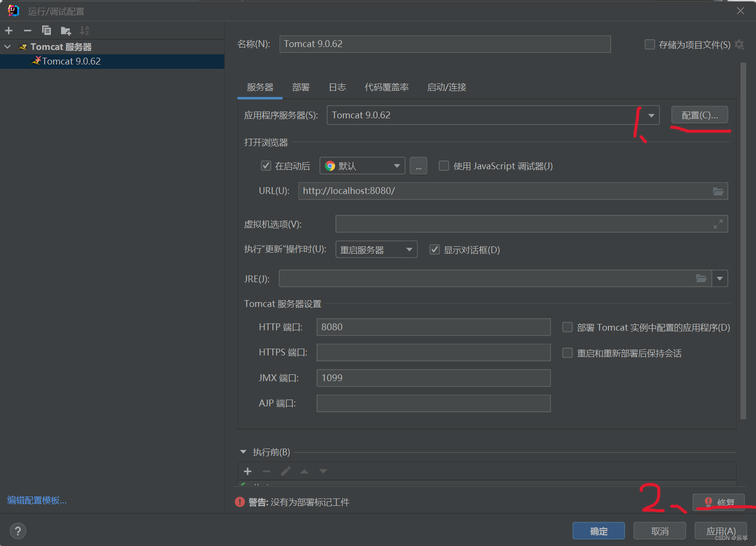Sort configurations alphabetically icon
The width and height of the screenshot is (756, 546).
point(84,31)
